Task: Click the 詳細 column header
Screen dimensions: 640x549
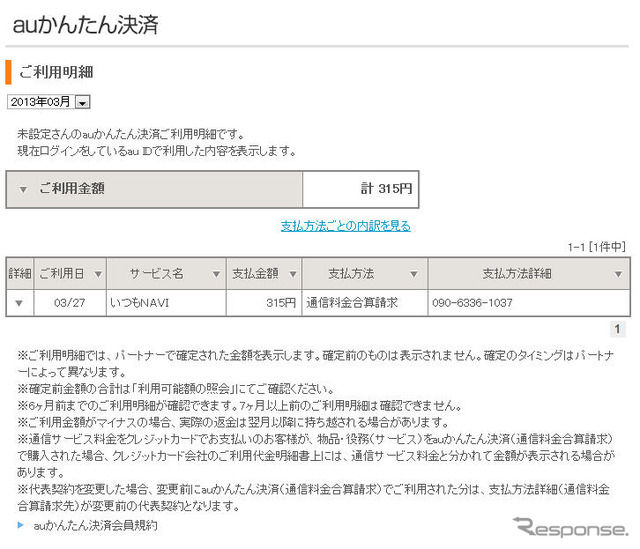Action: (20, 273)
